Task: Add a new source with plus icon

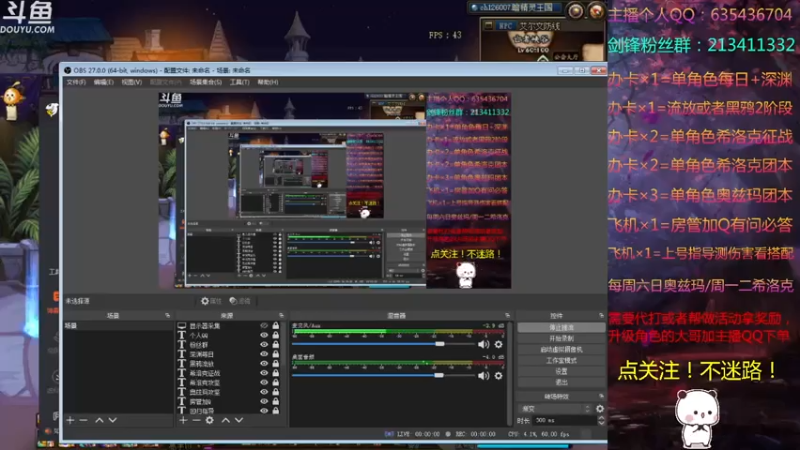Action: tap(183, 420)
